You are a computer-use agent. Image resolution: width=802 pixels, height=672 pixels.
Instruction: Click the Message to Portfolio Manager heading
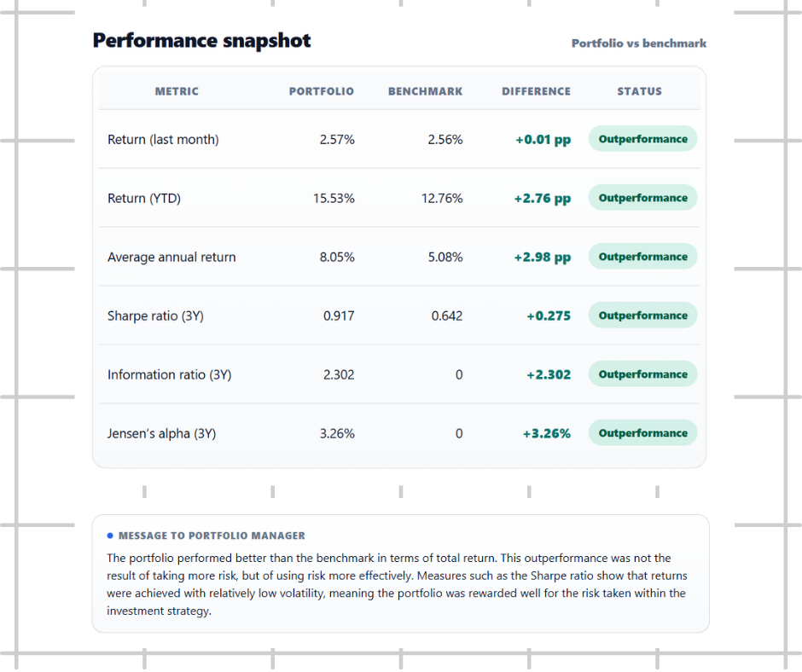(212, 536)
